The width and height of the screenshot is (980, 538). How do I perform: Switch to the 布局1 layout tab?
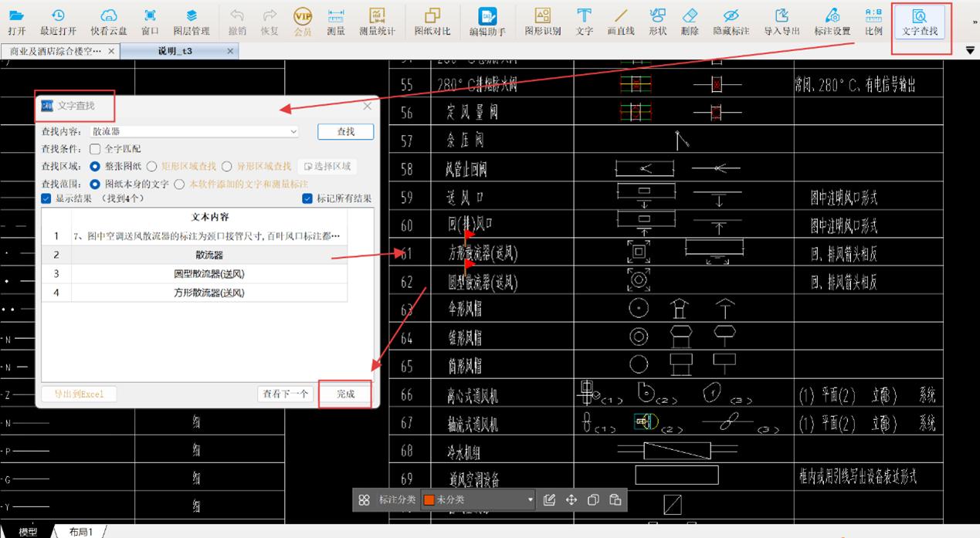coord(80,532)
